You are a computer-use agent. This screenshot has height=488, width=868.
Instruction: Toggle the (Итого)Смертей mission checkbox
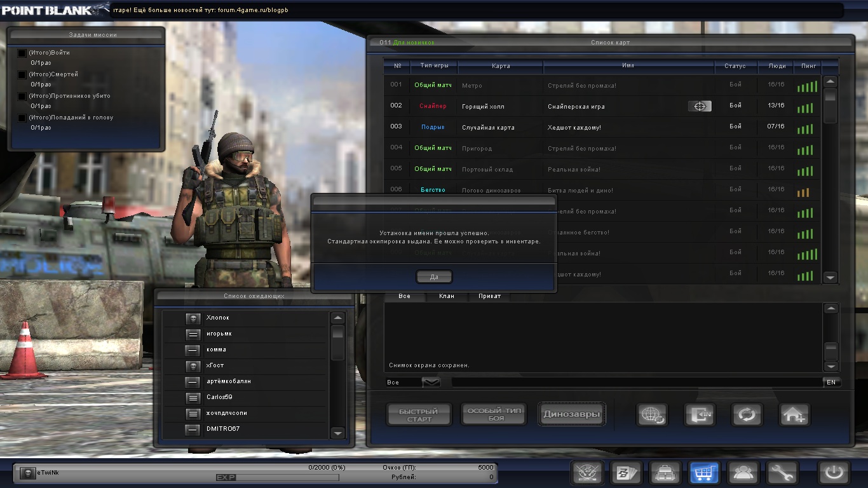pos(22,75)
